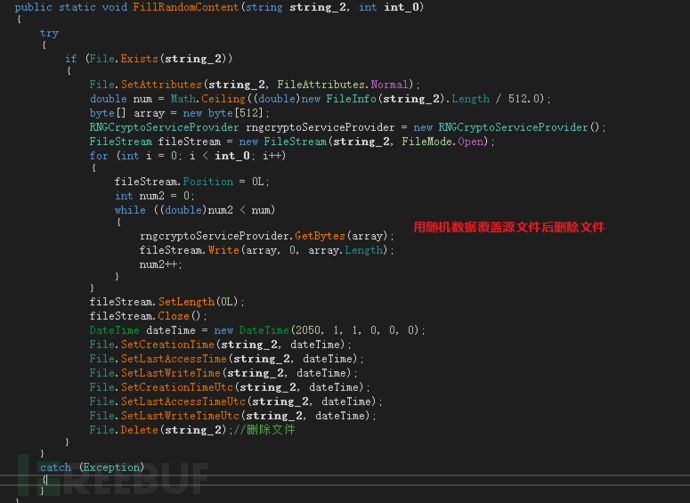This screenshot has height=503, width=690.
Task: Click the Exists method in File.Exists call
Action: (139, 59)
